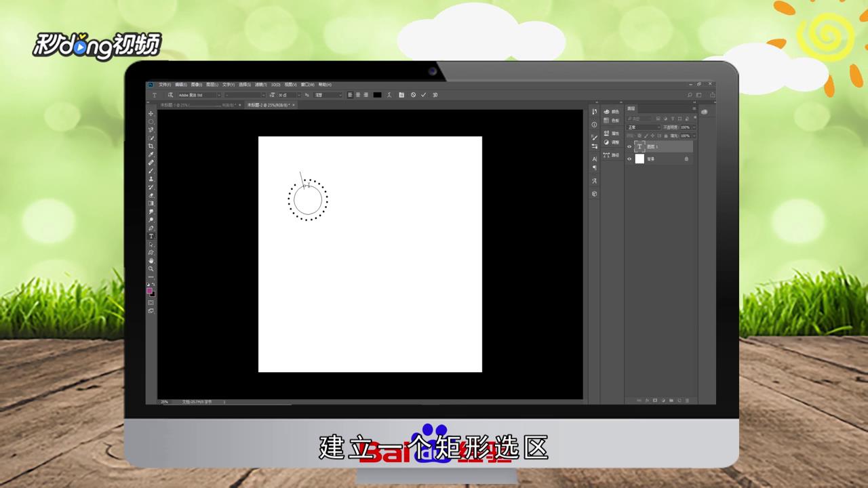This screenshot has height=488, width=868.
Task: Select the Eraser tool
Action: pos(150,195)
